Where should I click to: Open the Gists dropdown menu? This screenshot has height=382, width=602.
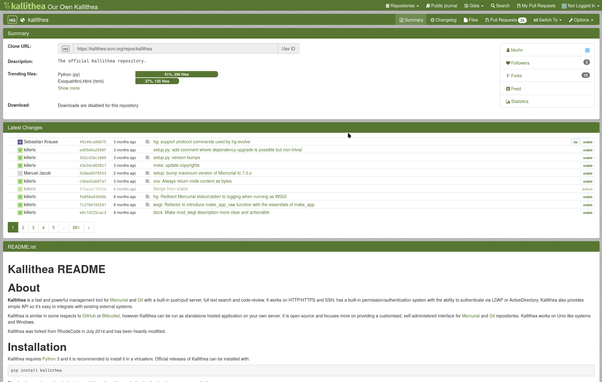pyautogui.click(x=474, y=6)
